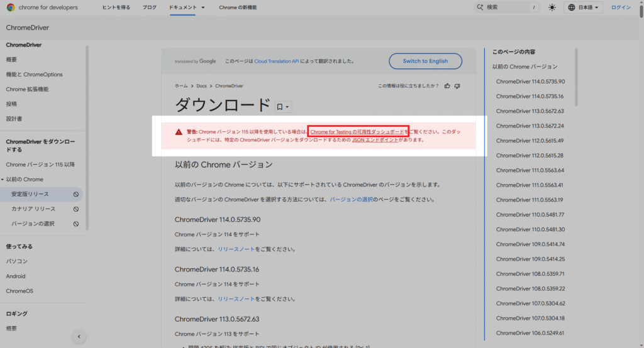
Task: Open 概要 under ChromeDriver in the sidebar
Action: click(11, 60)
